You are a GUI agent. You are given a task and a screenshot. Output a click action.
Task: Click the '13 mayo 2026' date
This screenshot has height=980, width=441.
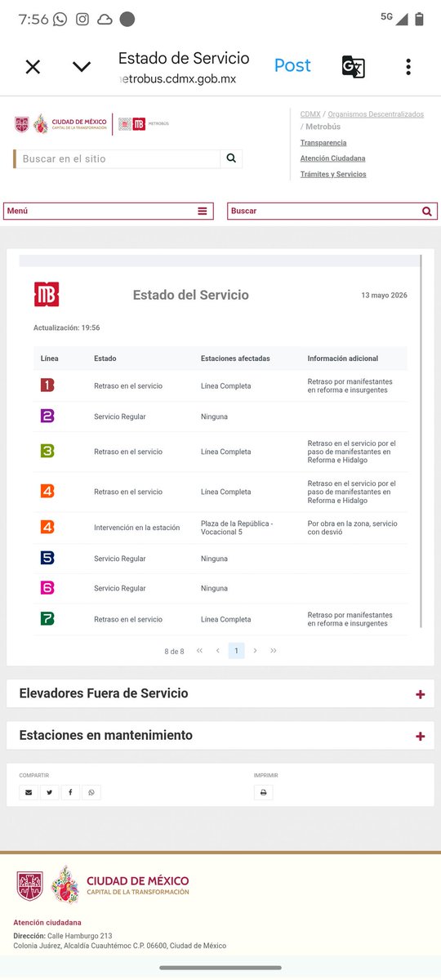pyautogui.click(x=384, y=296)
